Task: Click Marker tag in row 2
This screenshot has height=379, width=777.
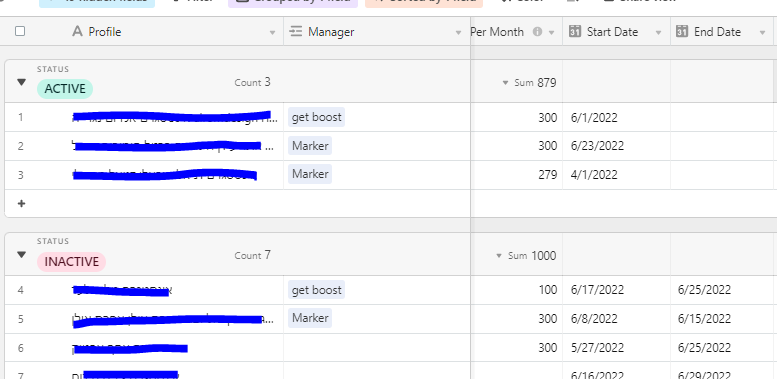Action: pos(310,146)
